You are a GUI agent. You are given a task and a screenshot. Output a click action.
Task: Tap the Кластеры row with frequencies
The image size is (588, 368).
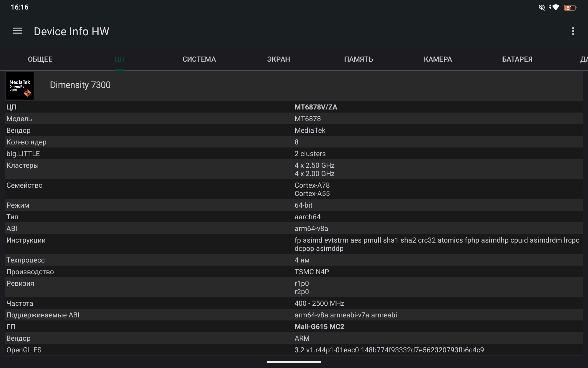coord(314,169)
